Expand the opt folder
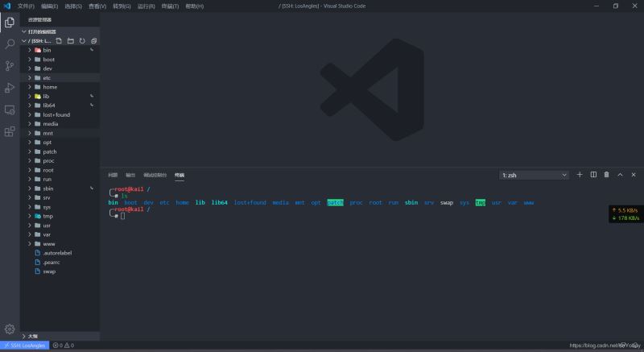 pyautogui.click(x=60, y=143)
